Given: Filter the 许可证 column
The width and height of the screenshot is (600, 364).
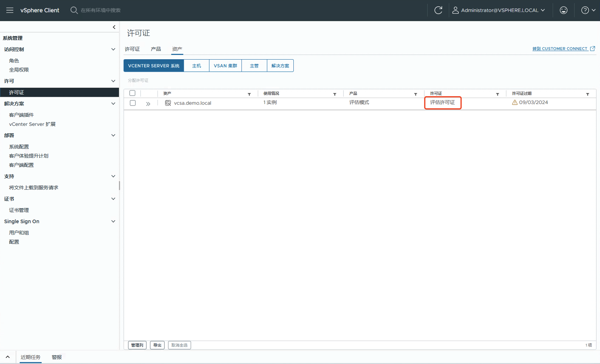Looking at the screenshot, I should (497, 94).
